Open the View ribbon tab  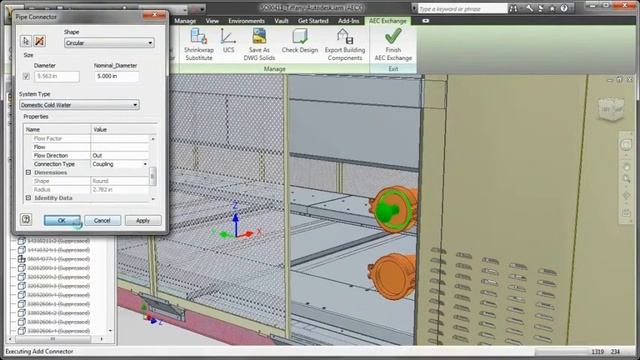(x=212, y=21)
